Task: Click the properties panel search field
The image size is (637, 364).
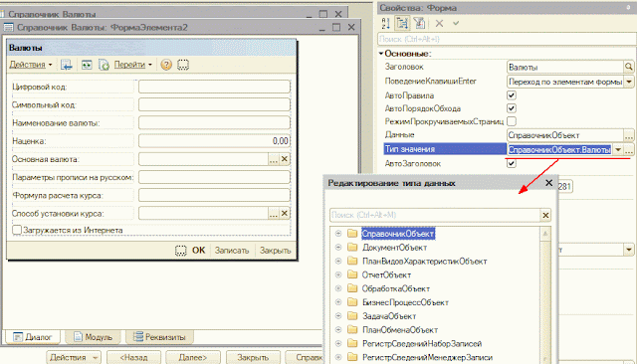Action: coord(507,39)
